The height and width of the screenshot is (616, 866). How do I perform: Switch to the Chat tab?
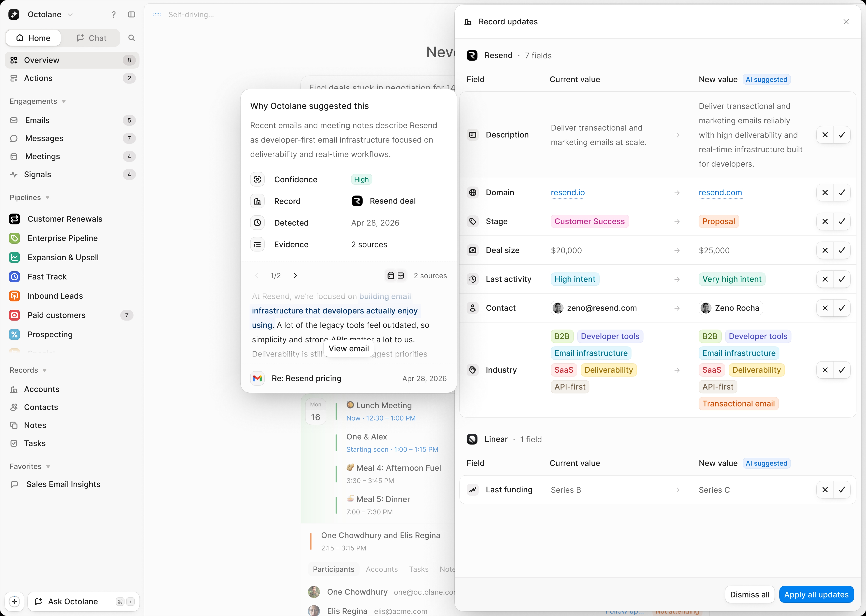[x=91, y=38]
